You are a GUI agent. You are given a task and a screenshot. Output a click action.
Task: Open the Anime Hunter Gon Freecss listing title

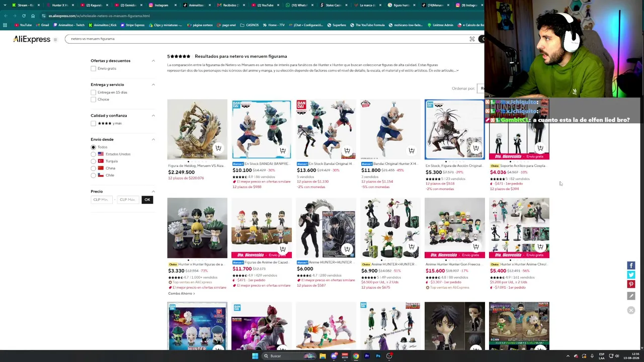click(453, 264)
